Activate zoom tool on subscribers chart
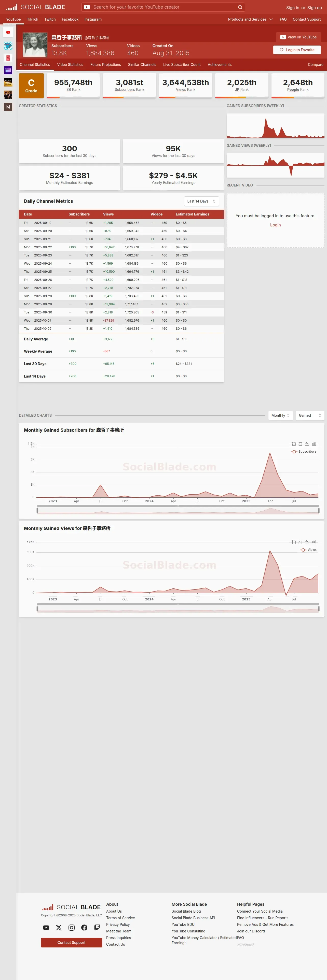Viewport: 327px width, 980px height. (293, 444)
